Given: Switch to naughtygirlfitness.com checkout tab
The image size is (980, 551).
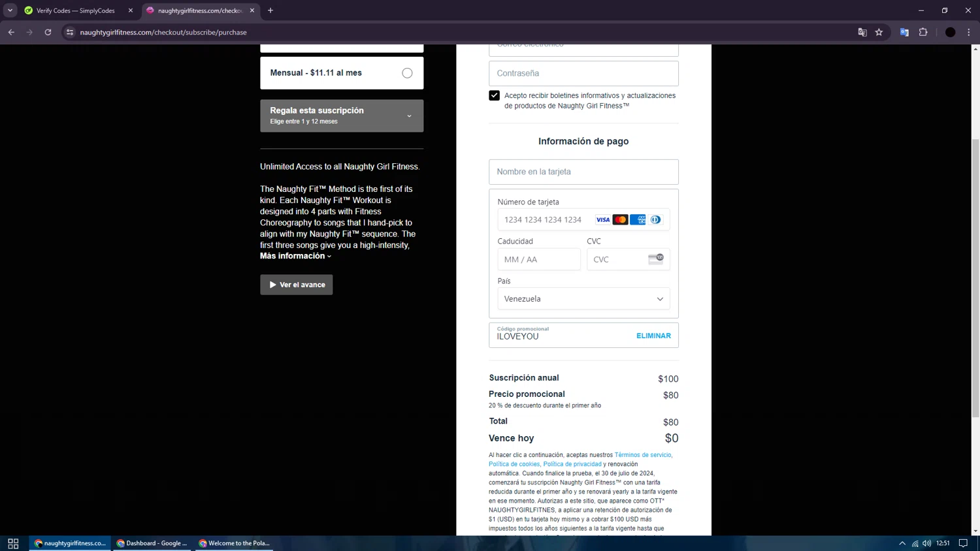Looking at the screenshot, I should coord(199,10).
